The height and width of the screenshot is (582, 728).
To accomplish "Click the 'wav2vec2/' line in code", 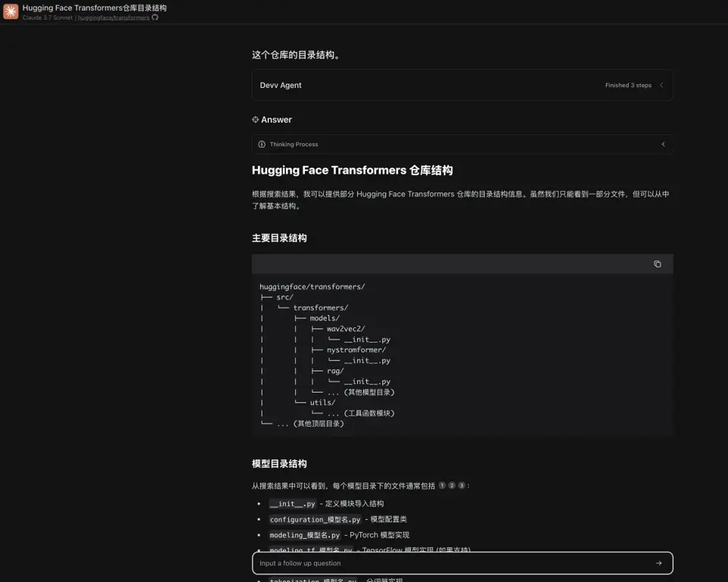I will pos(346,329).
